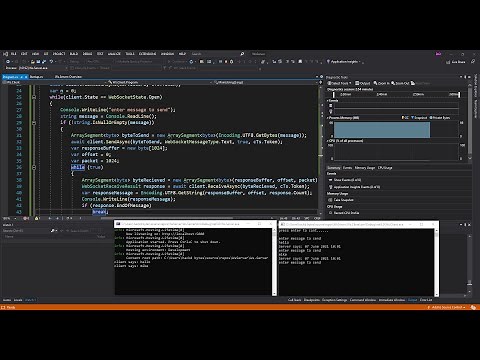
Task: Click the Undo toolbar icon
Action: click(51, 62)
